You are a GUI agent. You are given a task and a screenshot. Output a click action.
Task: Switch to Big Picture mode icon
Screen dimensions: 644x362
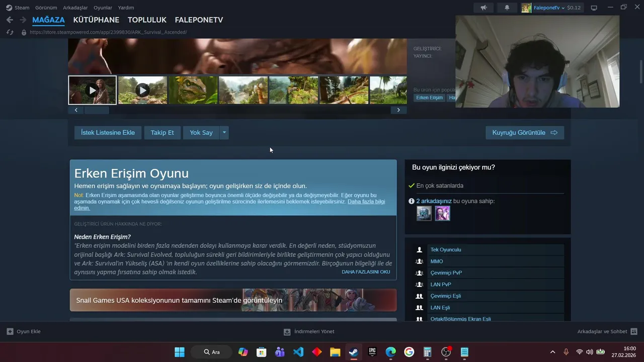594,8
